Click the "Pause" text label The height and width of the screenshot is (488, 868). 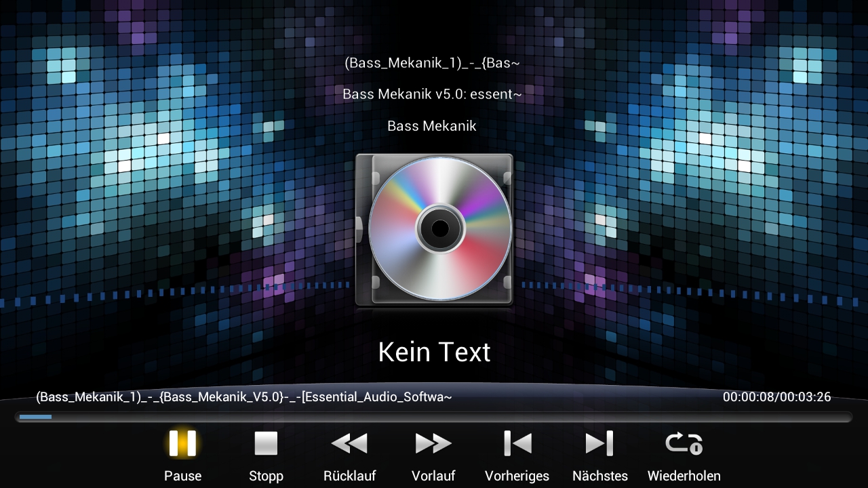click(182, 476)
